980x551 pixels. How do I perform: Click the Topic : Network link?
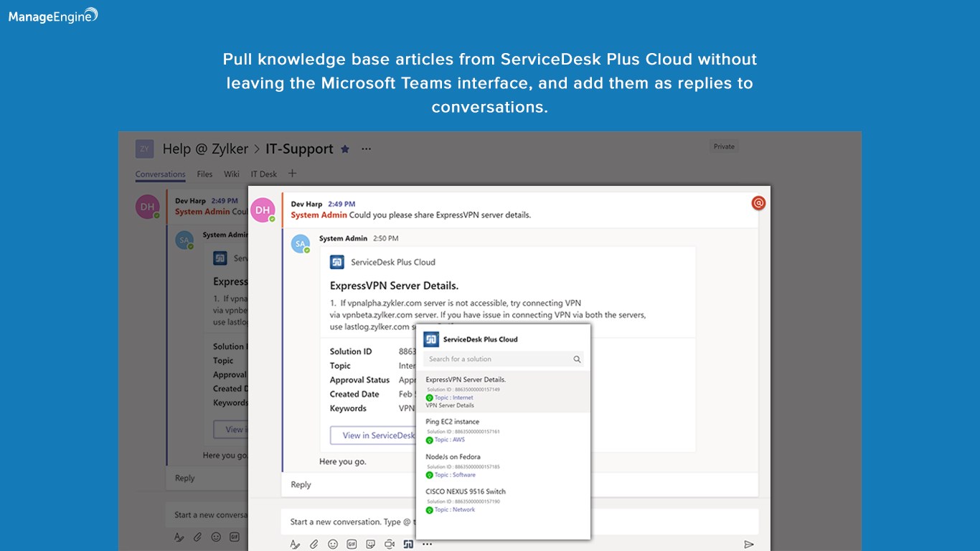[455, 509]
